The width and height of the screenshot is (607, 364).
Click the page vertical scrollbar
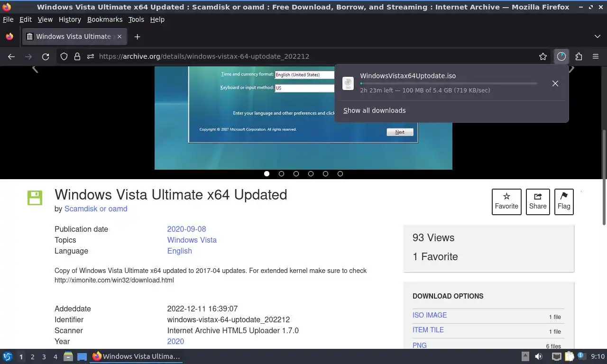point(604,178)
